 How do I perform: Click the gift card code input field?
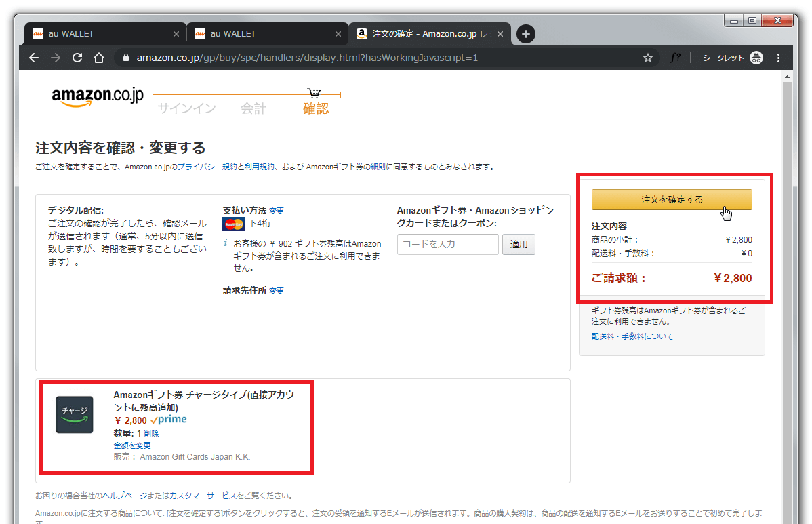[447, 244]
